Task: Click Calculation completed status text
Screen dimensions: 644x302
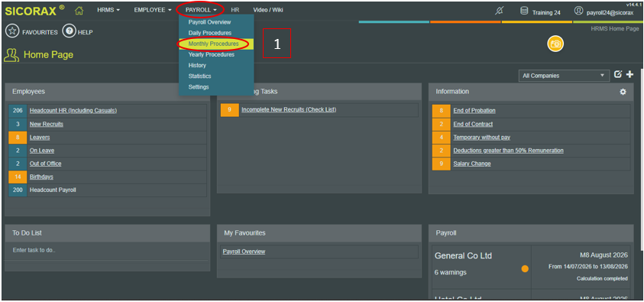Action: [x=602, y=278]
